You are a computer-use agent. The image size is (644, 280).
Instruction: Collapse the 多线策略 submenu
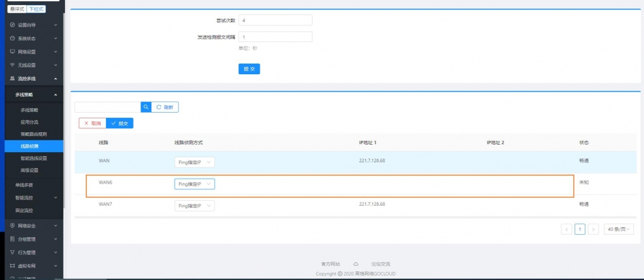pos(55,94)
